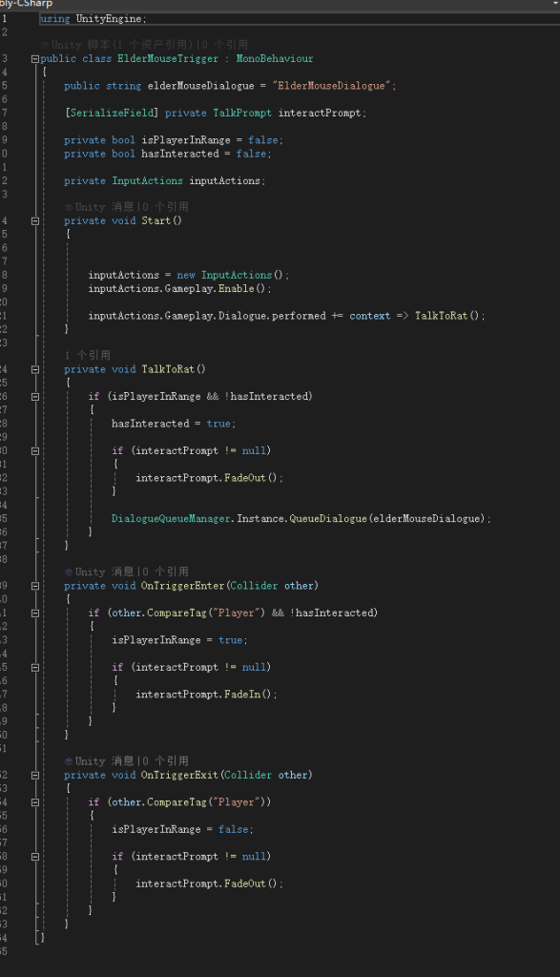Collapse the Start method
The width and height of the screenshot is (560, 977).
[x=35, y=220]
